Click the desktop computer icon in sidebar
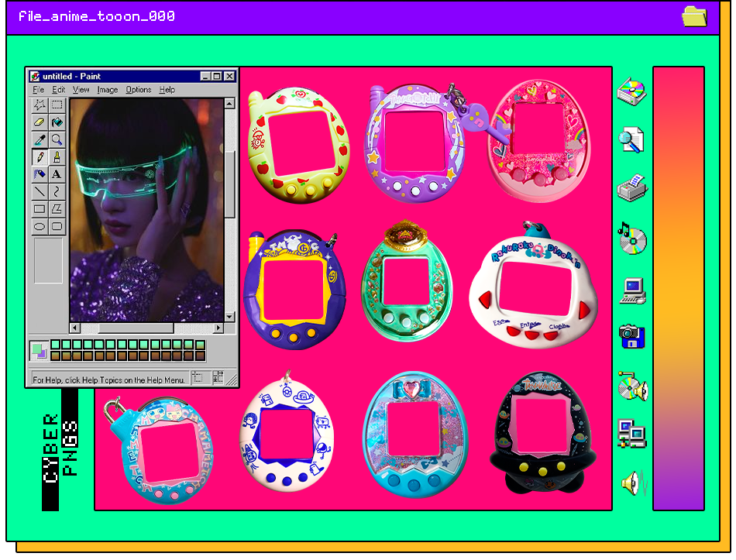Viewport: 736px width, 560px height. coord(633,291)
